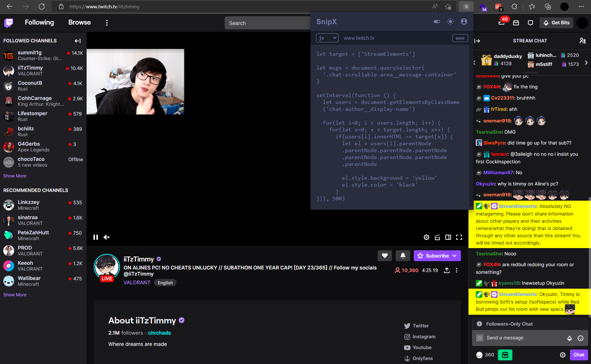Viewport: 591px width, 364px height.
Task: Open SnipX account profile icon
Action: coord(464,22)
